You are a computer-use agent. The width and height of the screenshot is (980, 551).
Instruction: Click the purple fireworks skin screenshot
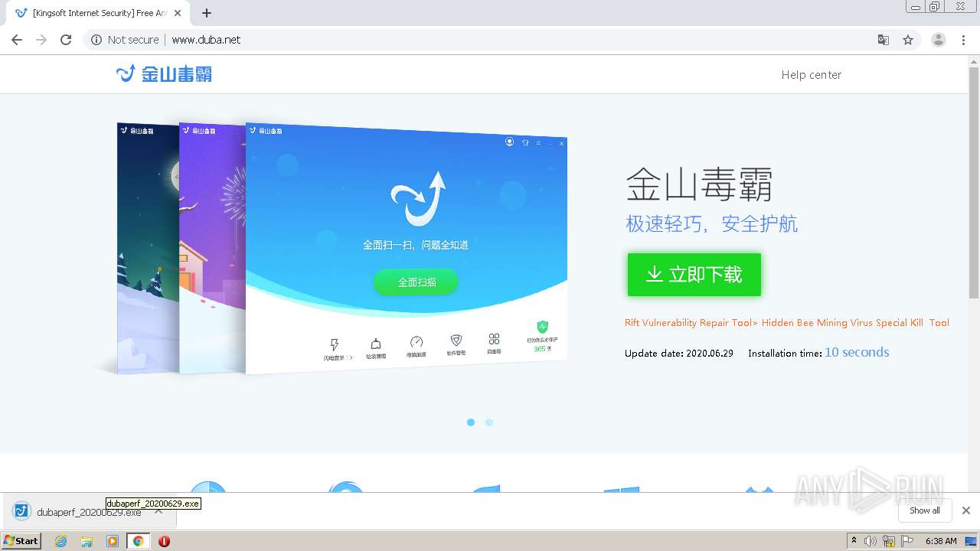(212, 249)
